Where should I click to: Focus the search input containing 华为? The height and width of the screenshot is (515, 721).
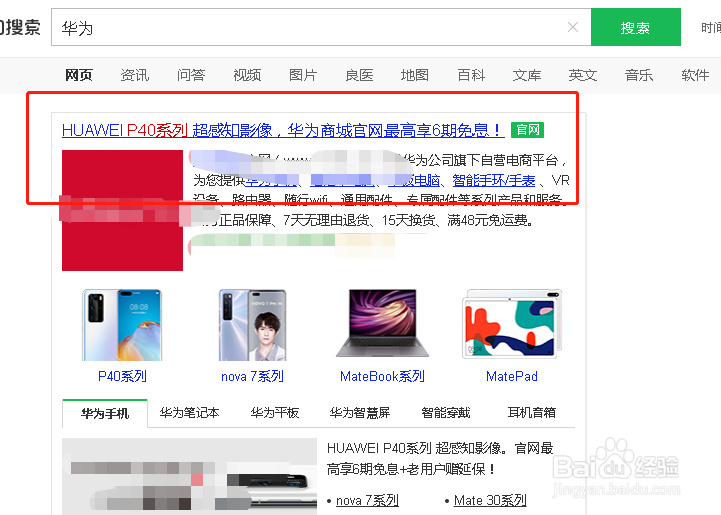(321, 27)
